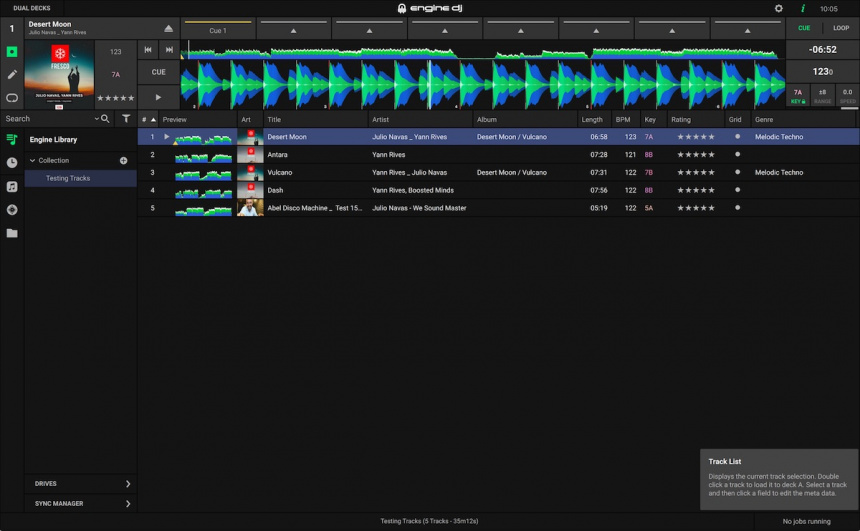Open the history clock icon
This screenshot has height=531, width=860.
coord(12,163)
